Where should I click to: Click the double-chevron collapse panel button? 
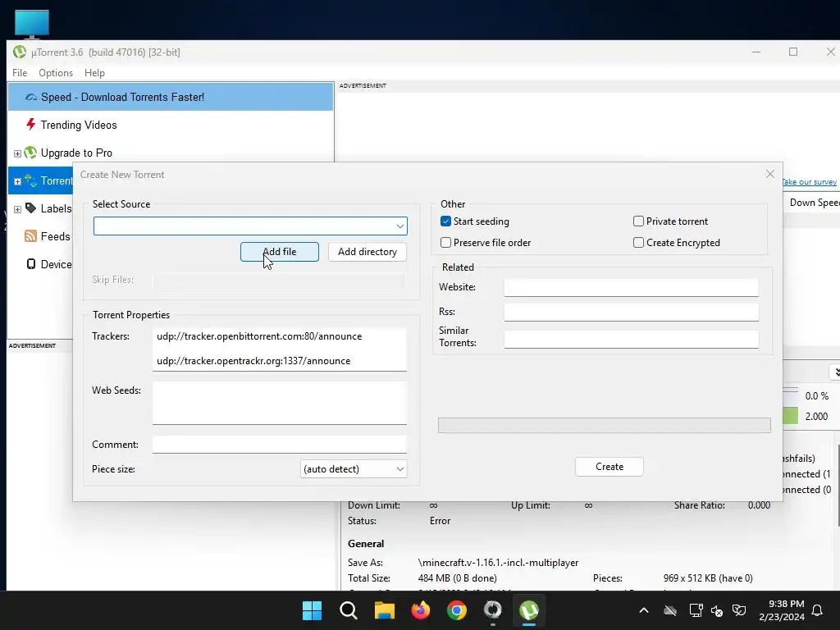pyautogui.click(x=836, y=372)
